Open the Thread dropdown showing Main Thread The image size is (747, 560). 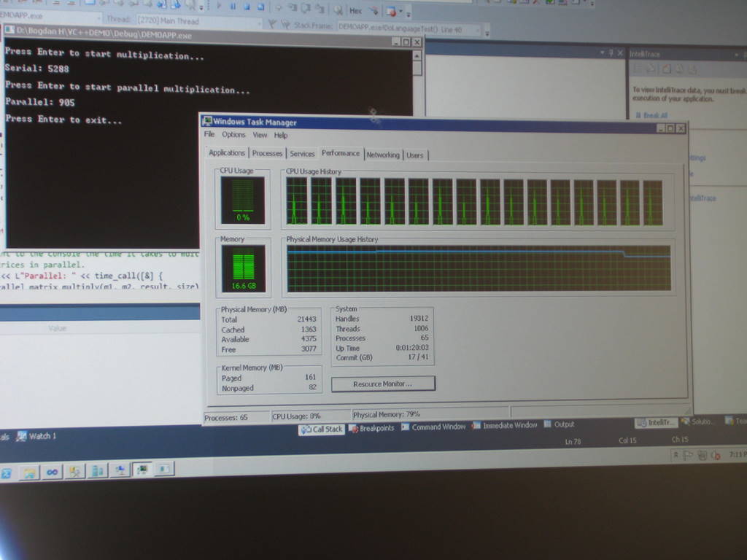(x=198, y=21)
